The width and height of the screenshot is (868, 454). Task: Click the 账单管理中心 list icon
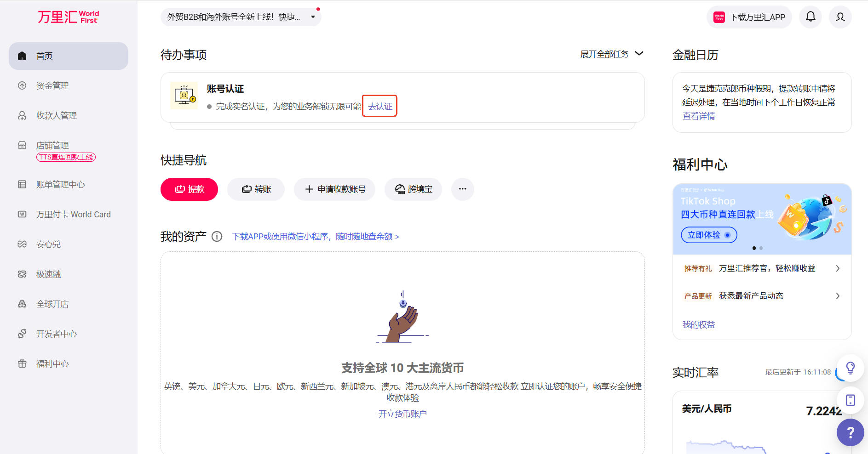[x=22, y=184]
